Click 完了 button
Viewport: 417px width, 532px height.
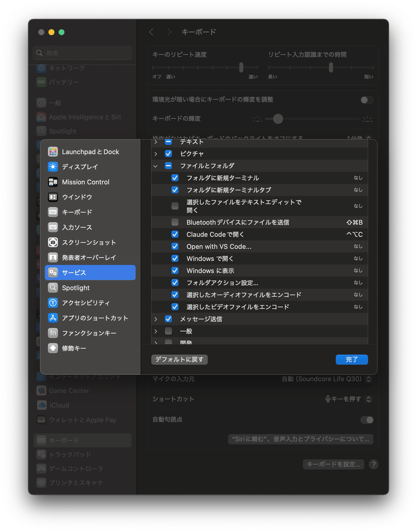click(x=352, y=359)
